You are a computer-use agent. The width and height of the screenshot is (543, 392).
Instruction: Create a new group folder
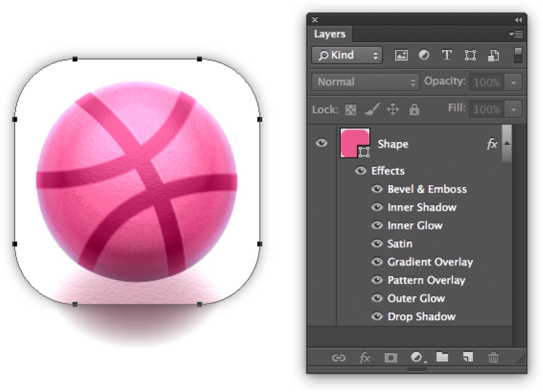pyautogui.click(x=442, y=357)
